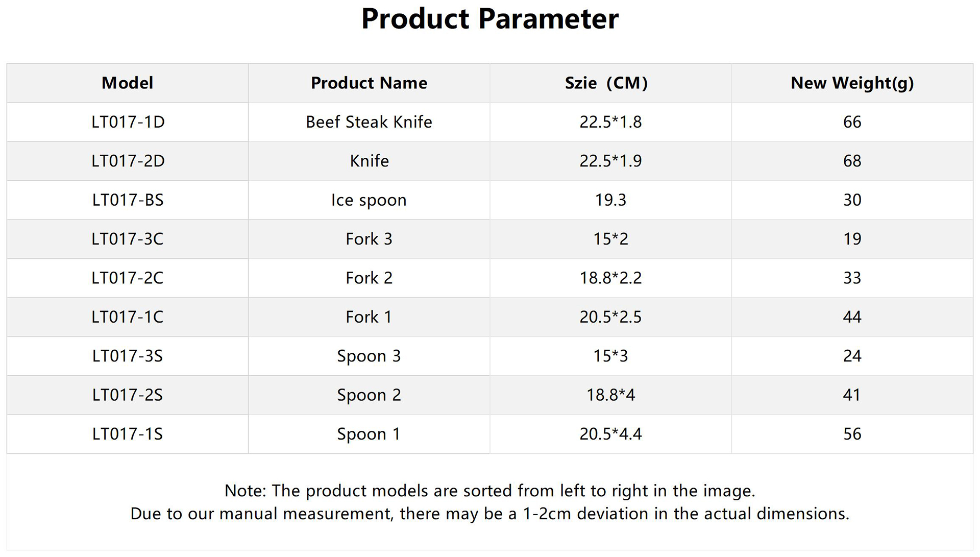The width and height of the screenshot is (980, 557).
Task: Click the New Weight(g) column header
Action: tap(852, 83)
